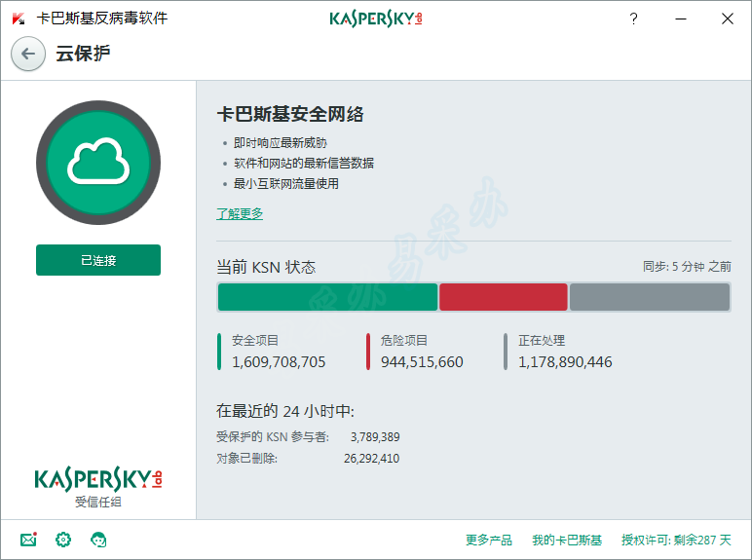Open the 我的卡巴斯基 link
Screen dimensions: 752x560
pyautogui.click(x=567, y=540)
